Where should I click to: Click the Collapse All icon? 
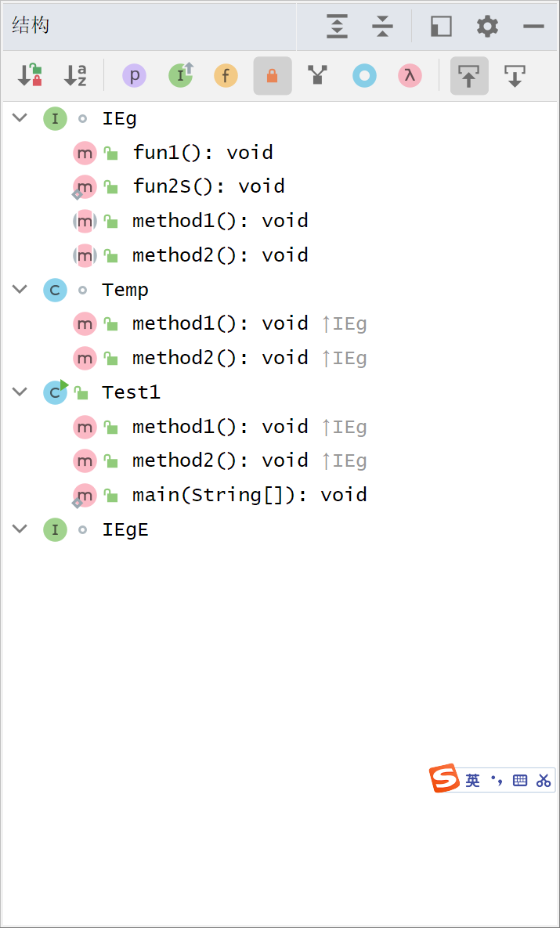pyautogui.click(x=382, y=27)
